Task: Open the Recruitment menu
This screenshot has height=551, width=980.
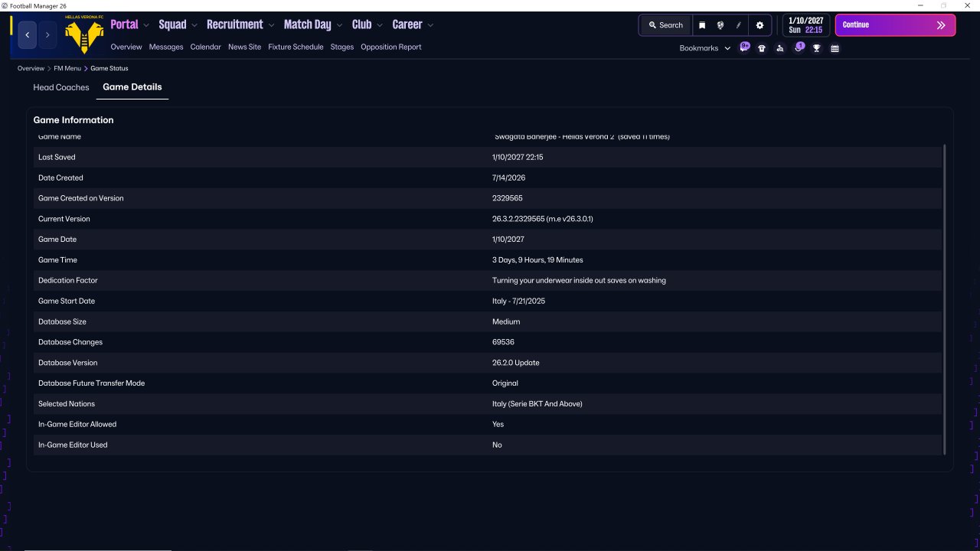Action: point(235,24)
